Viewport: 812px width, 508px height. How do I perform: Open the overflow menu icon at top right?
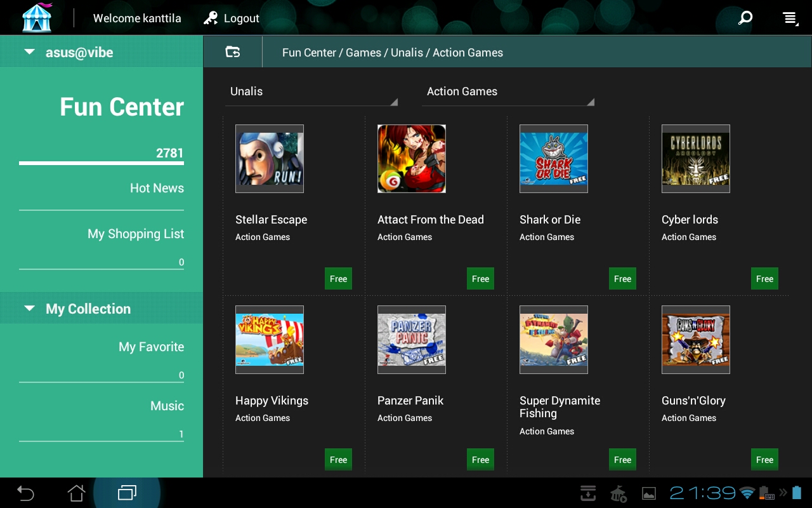tap(790, 18)
